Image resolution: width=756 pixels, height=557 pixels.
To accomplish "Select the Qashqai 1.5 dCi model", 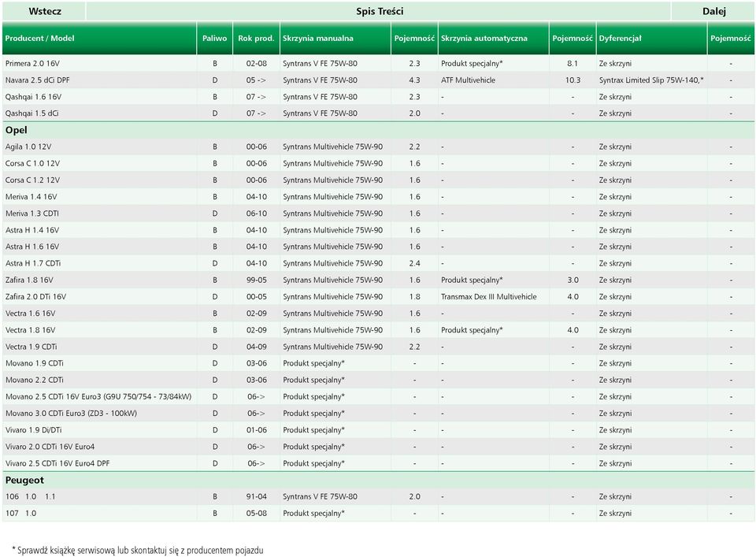I will tap(31, 113).
